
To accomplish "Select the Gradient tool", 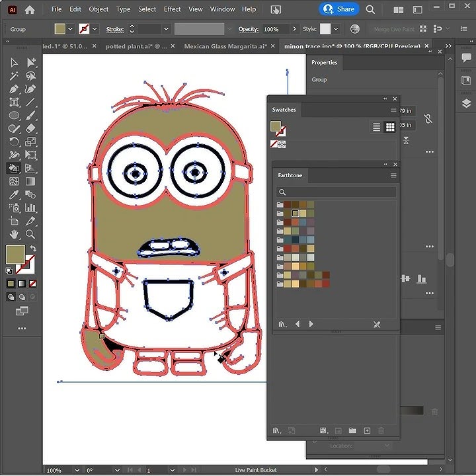I will point(30,181).
